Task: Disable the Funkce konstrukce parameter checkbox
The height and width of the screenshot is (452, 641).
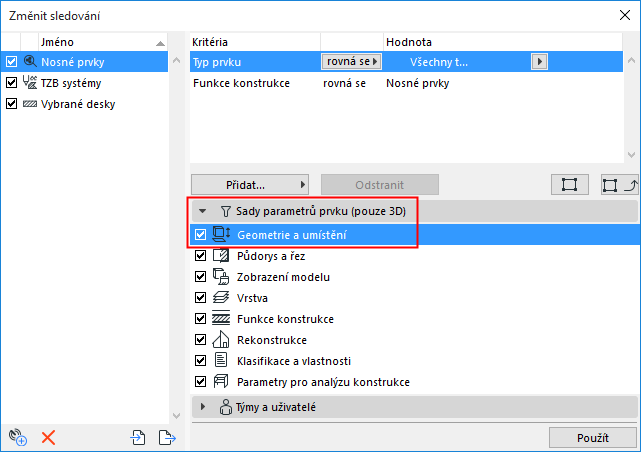Action: coord(201,319)
